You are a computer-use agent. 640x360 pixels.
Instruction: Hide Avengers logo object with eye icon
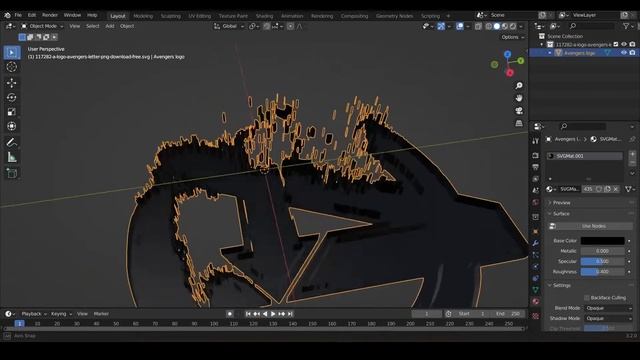pyautogui.click(x=624, y=53)
